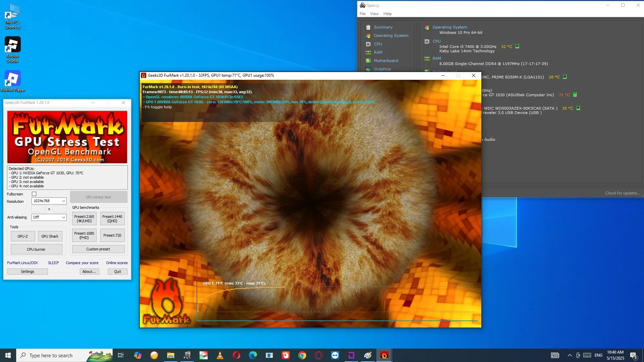Click the green motherboard temperature indicator at 28 °C

[565, 77]
